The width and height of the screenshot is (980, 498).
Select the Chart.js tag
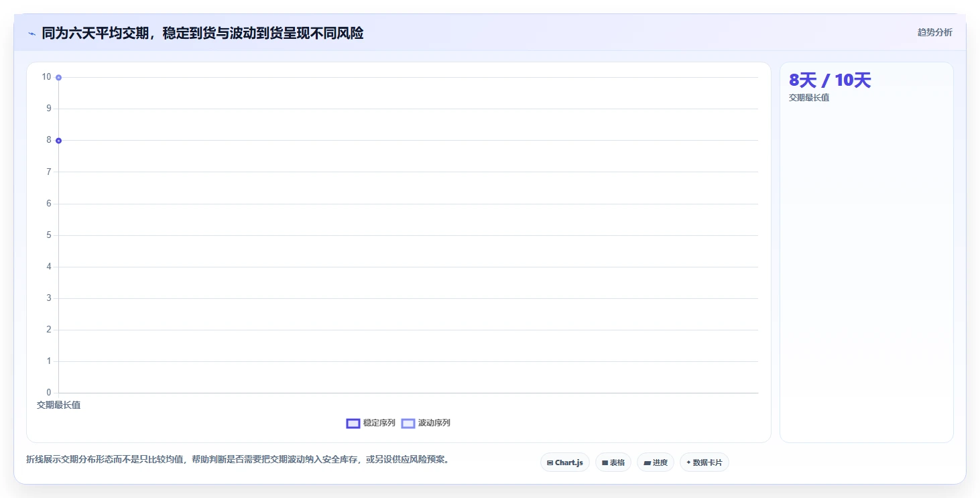pyautogui.click(x=565, y=462)
